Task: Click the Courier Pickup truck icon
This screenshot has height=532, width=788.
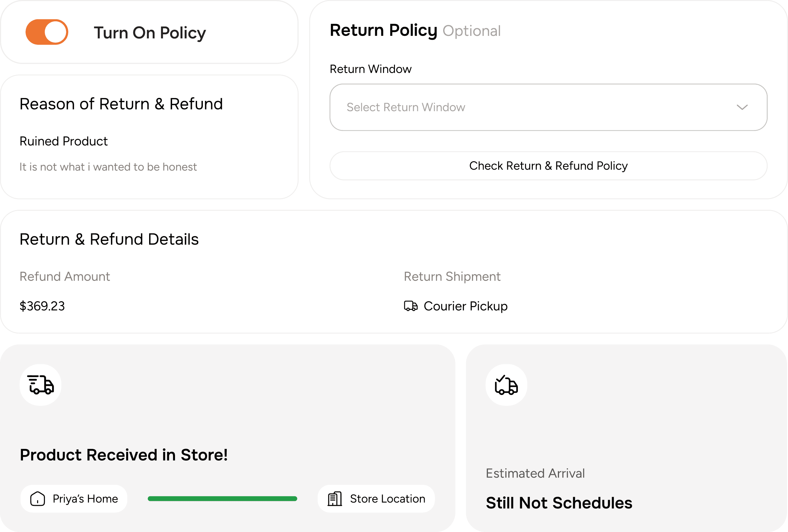Action: pyautogui.click(x=410, y=306)
